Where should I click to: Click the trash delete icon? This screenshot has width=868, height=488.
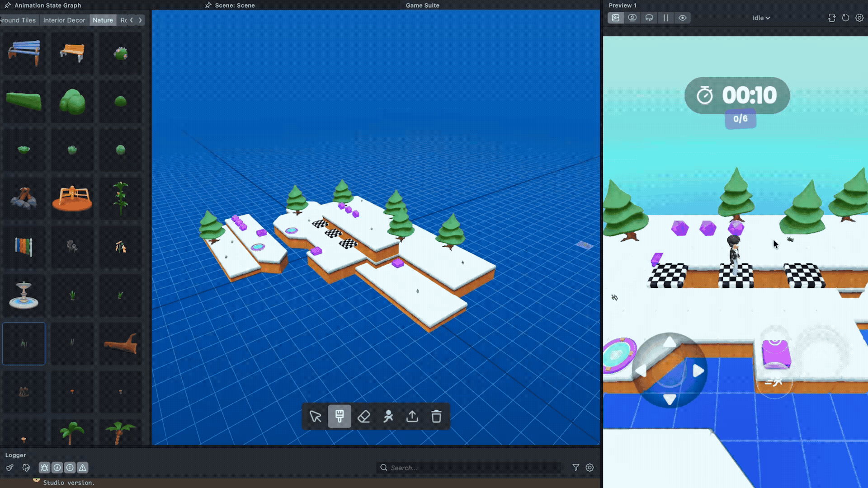click(436, 416)
